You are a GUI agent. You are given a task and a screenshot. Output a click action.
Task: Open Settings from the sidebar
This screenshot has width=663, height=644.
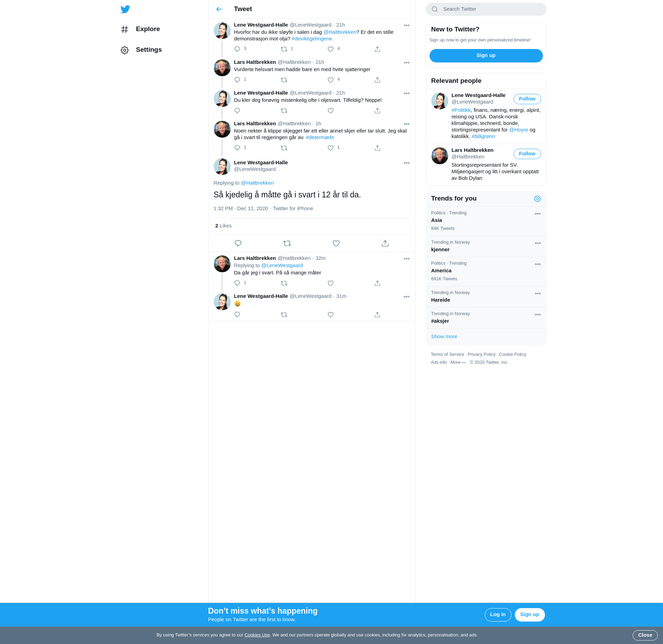[141, 50]
